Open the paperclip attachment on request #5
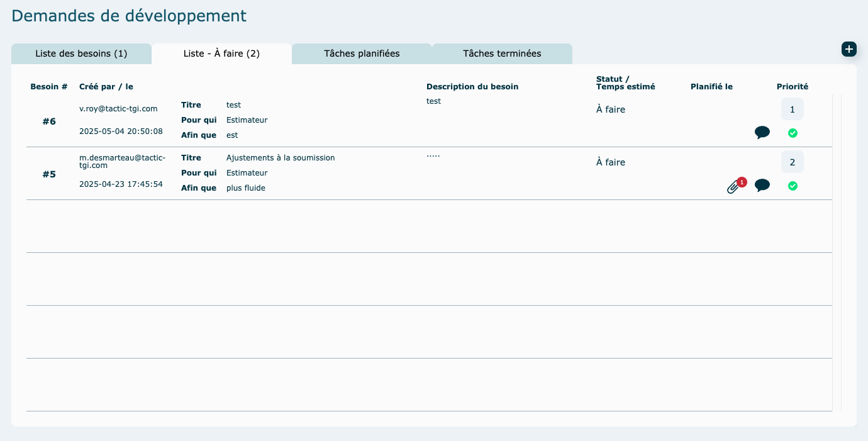868x441 pixels. (733, 186)
